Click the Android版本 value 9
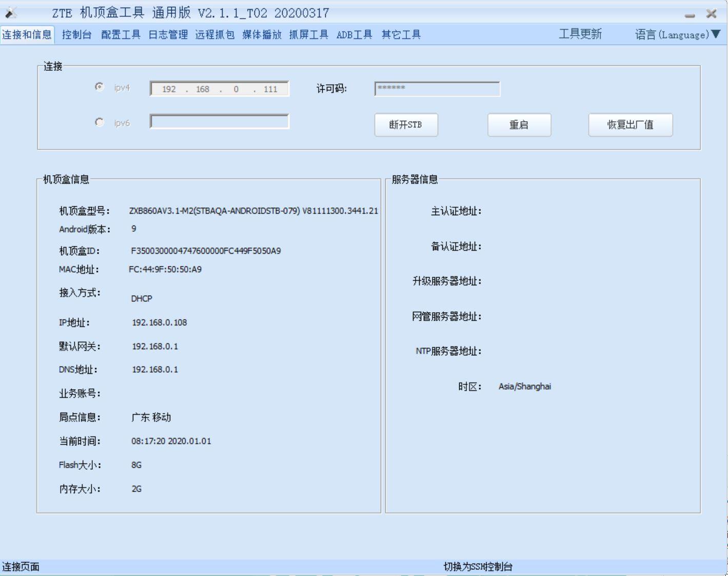The height and width of the screenshot is (576, 728). coord(134,228)
